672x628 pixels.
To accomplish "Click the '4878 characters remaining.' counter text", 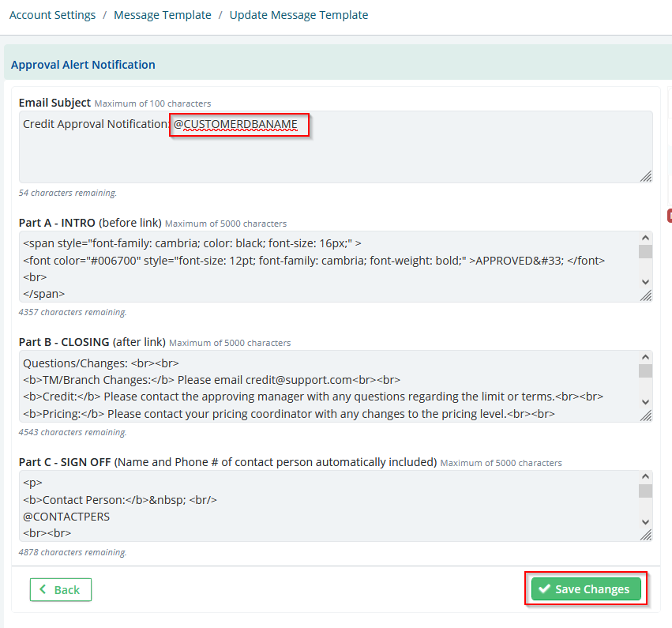I will click(x=73, y=552).
